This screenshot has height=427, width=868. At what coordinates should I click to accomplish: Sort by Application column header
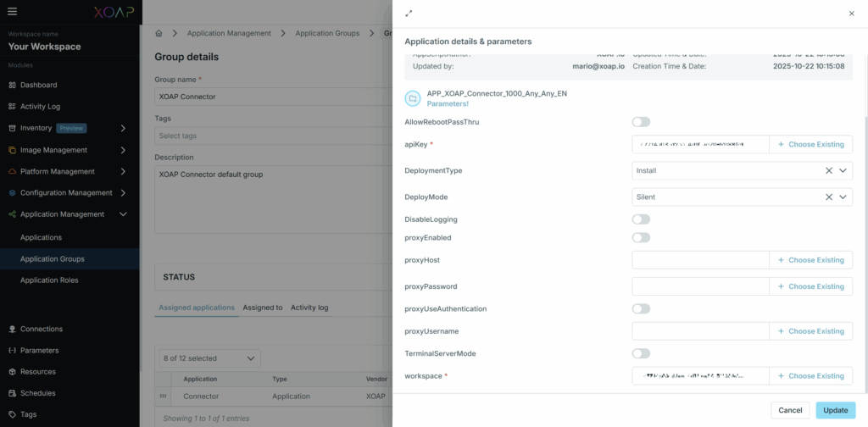(x=200, y=380)
